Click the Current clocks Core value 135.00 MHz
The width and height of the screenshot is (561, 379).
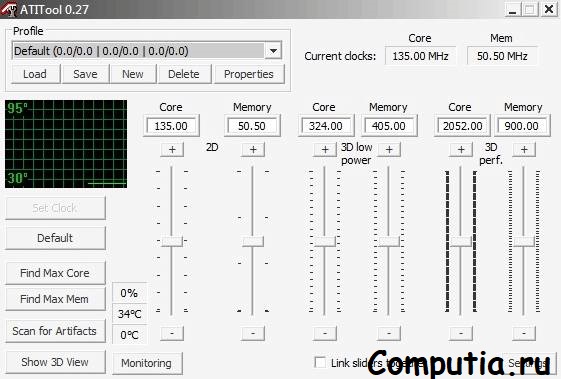420,56
